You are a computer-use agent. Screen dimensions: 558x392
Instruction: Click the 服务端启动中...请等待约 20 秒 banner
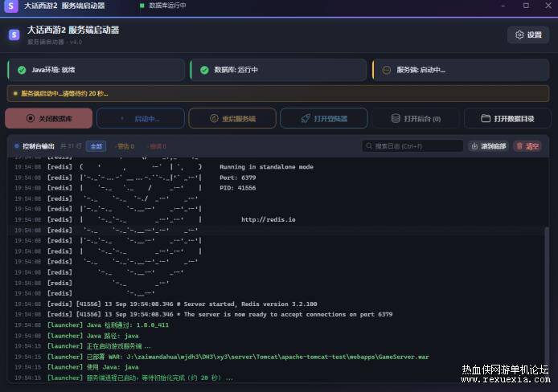pos(278,93)
